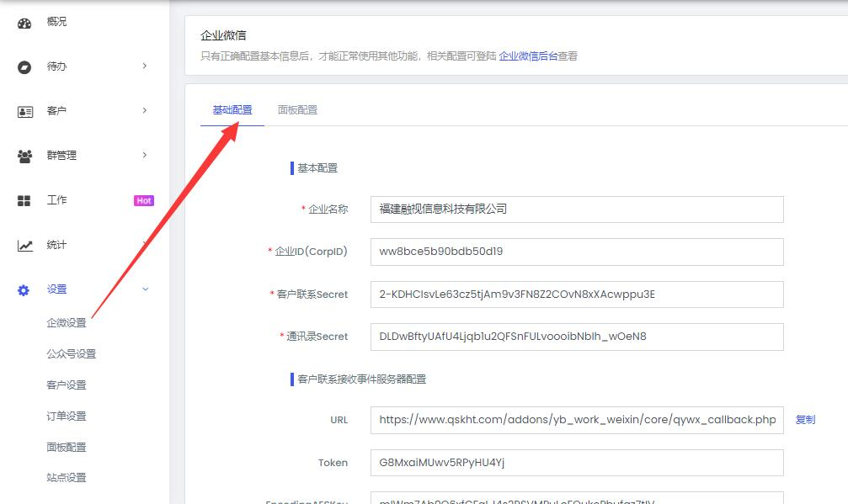
Task: Open 站点设置 submenu item
Action: 67,478
